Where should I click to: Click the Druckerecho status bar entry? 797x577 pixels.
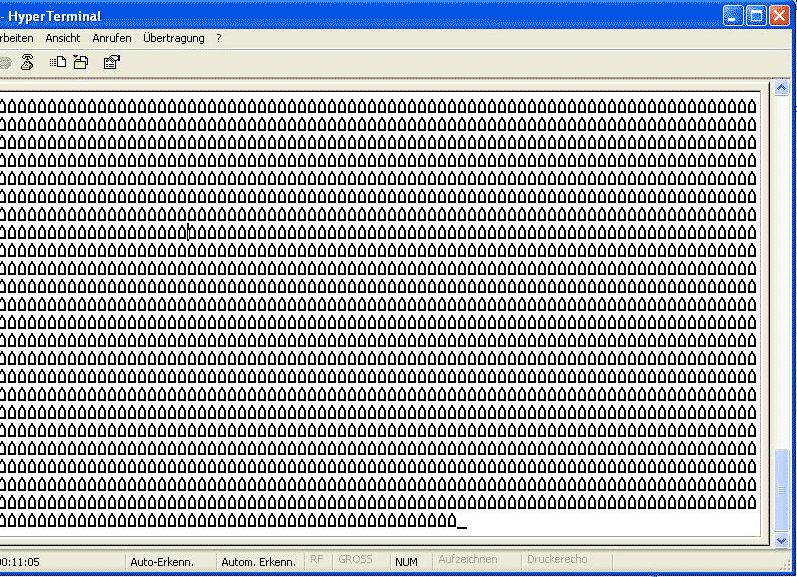point(557,559)
